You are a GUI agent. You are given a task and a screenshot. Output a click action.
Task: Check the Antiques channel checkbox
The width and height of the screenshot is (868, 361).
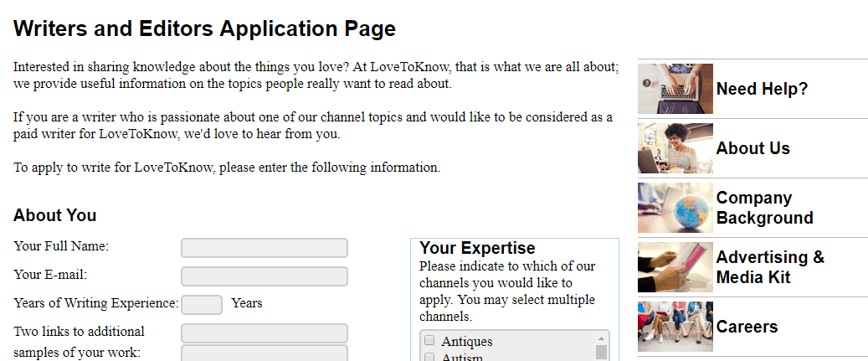pyautogui.click(x=429, y=341)
